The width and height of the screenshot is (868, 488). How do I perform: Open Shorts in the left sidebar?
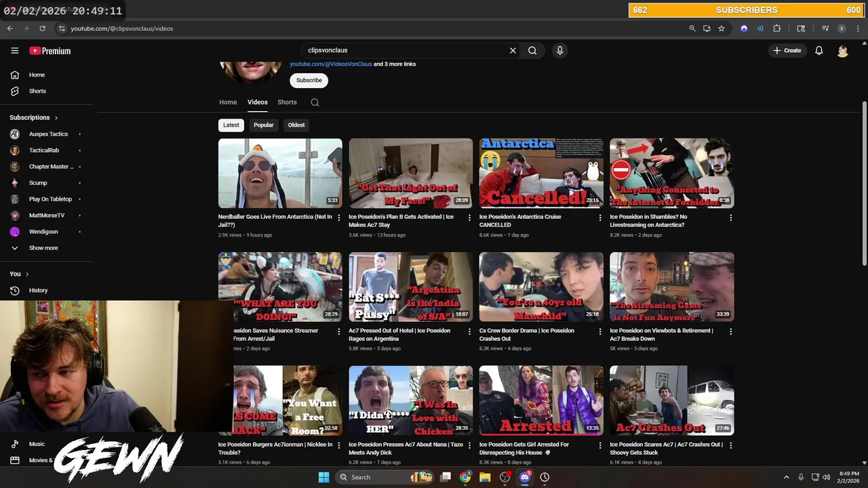click(x=46, y=91)
